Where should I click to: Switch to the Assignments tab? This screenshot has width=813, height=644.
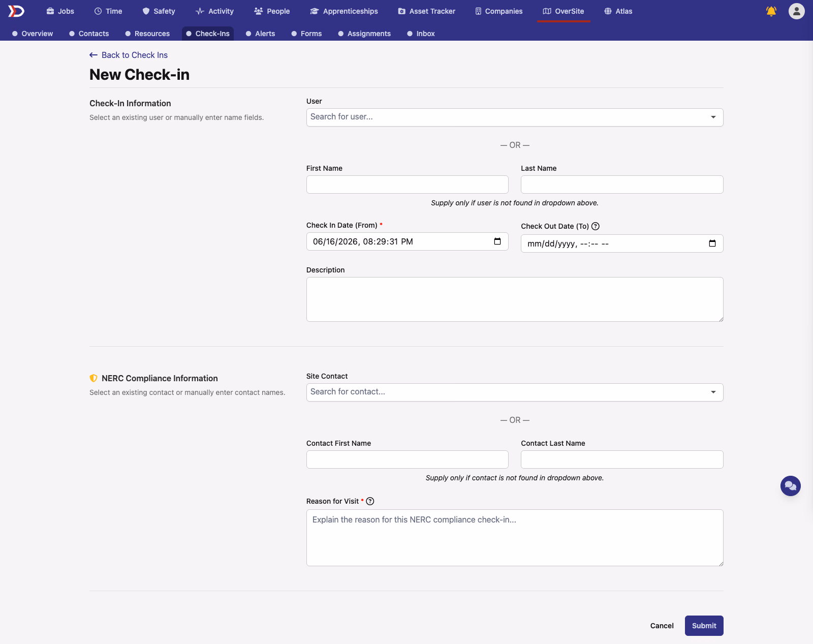(x=364, y=34)
